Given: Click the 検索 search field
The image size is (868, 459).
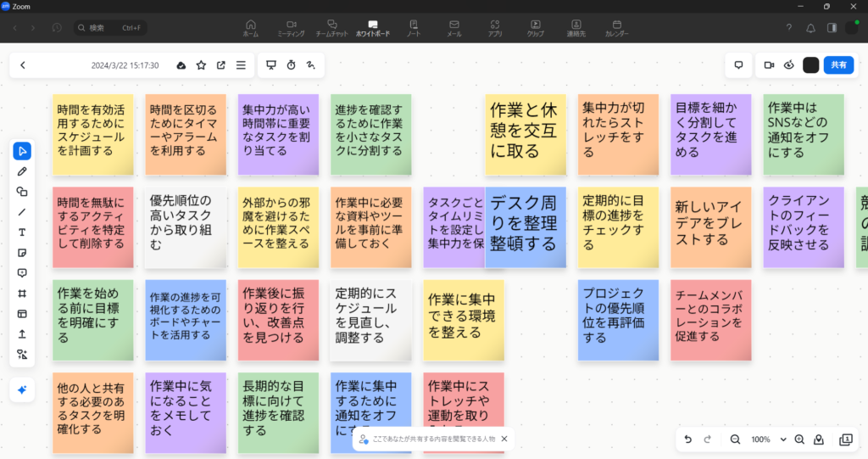Looking at the screenshot, I should coord(110,28).
